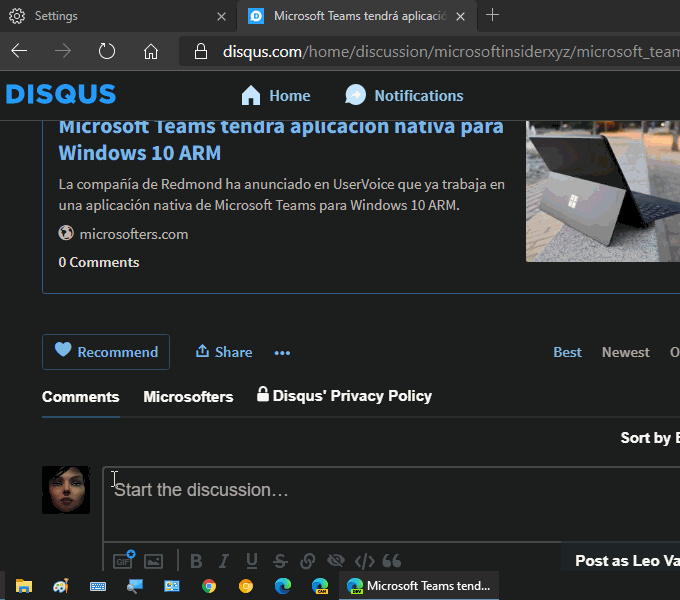Screen dimensions: 680x600
Task: Toggle italic formatting in comment editor
Action: pyautogui.click(x=224, y=561)
